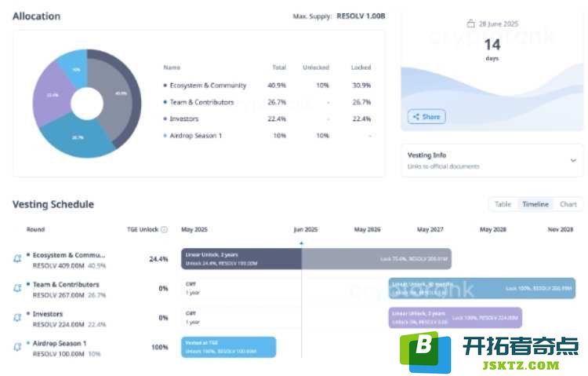Image resolution: width=588 pixels, height=376 pixels.
Task: Click the '24.4%' TGE unlock value
Action: (158, 259)
